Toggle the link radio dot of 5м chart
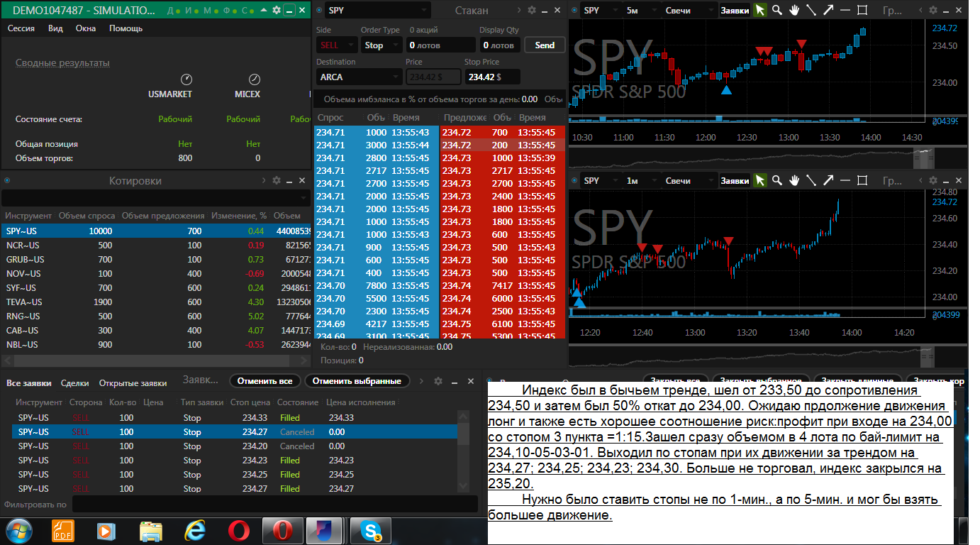Image resolution: width=980 pixels, height=545 pixels. click(574, 10)
